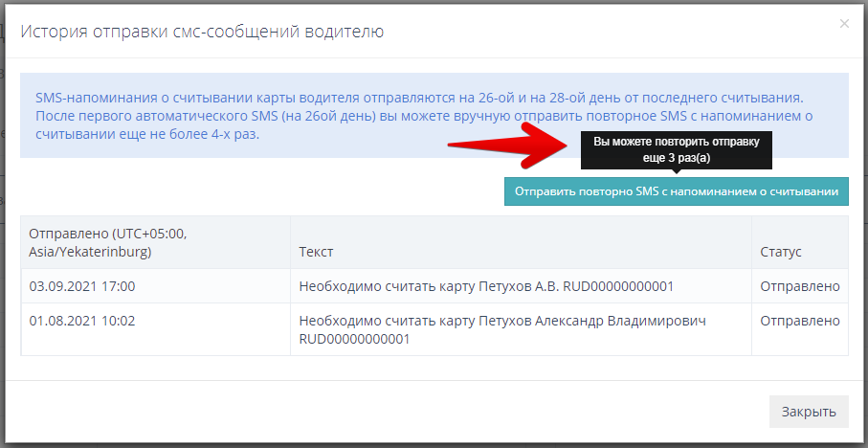Click the Asia/Yekaterinburg timezone label

pos(90,252)
